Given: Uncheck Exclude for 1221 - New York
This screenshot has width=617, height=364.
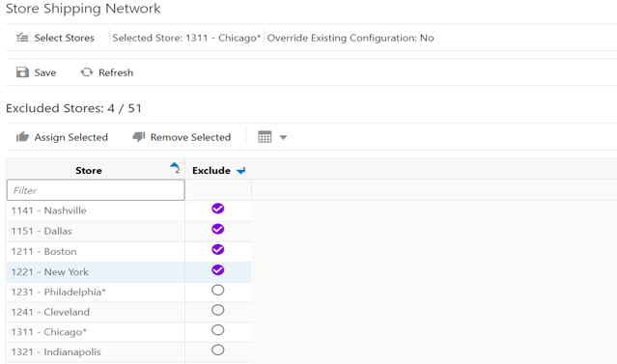Looking at the screenshot, I should point(218,270).
